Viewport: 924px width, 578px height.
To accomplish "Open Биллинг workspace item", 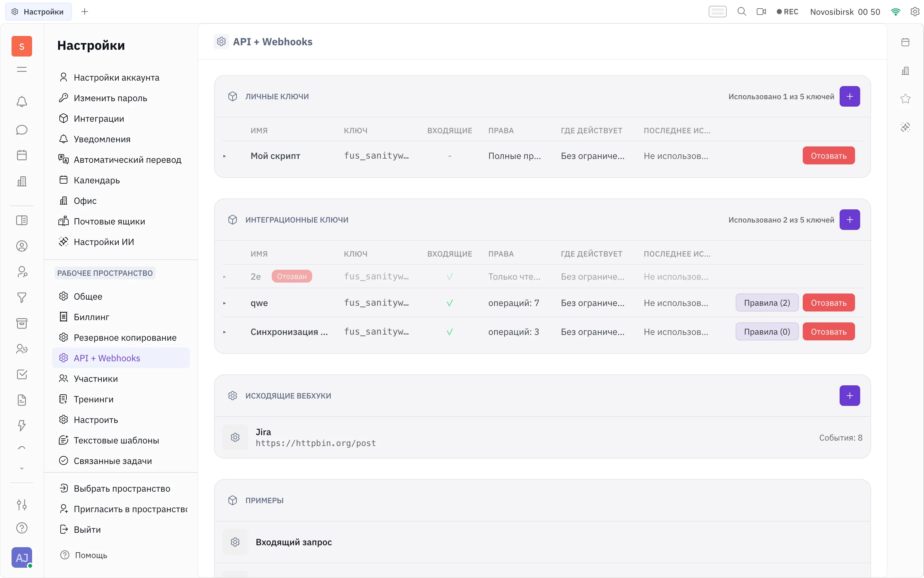I will [x=121, y=317].
